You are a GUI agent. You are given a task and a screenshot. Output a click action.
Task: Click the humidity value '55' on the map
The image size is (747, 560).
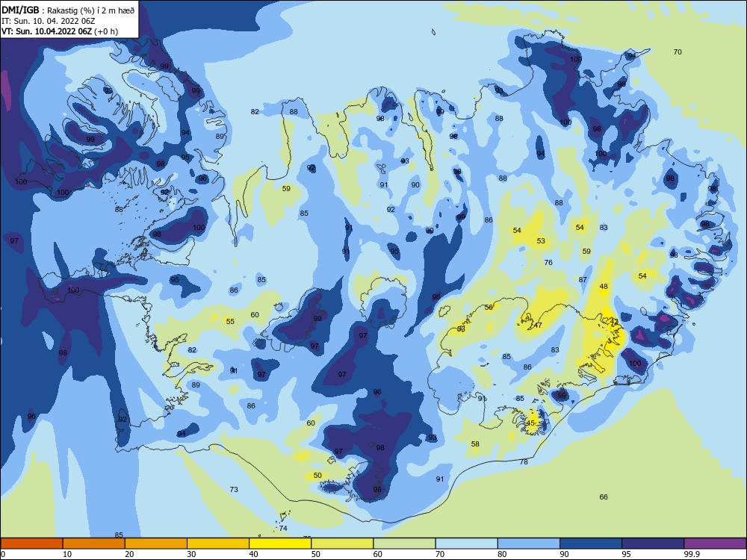pyautogui.click(x=230, y=321)
